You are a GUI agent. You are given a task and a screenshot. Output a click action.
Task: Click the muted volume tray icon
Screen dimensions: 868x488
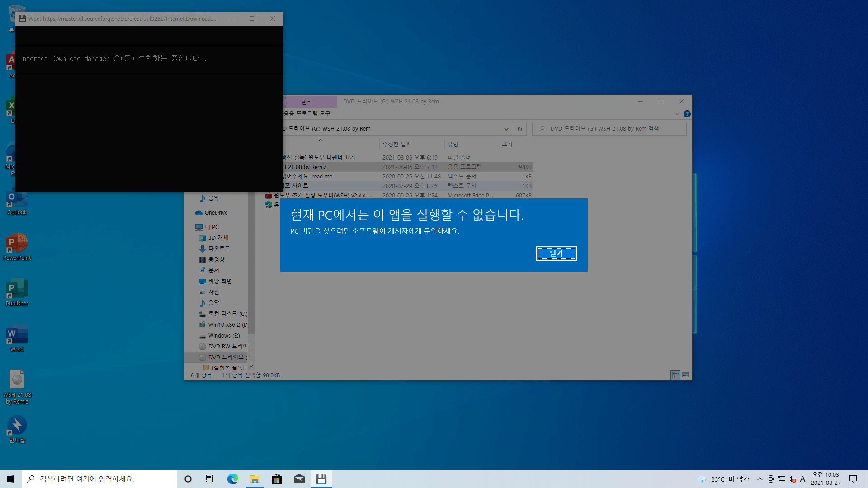tap(792, 479)
